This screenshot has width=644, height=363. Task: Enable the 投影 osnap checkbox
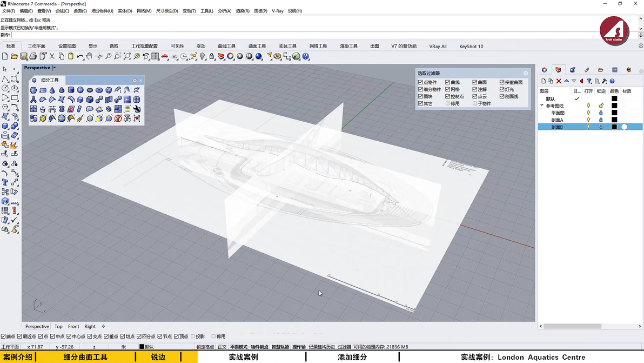point(193,336)
